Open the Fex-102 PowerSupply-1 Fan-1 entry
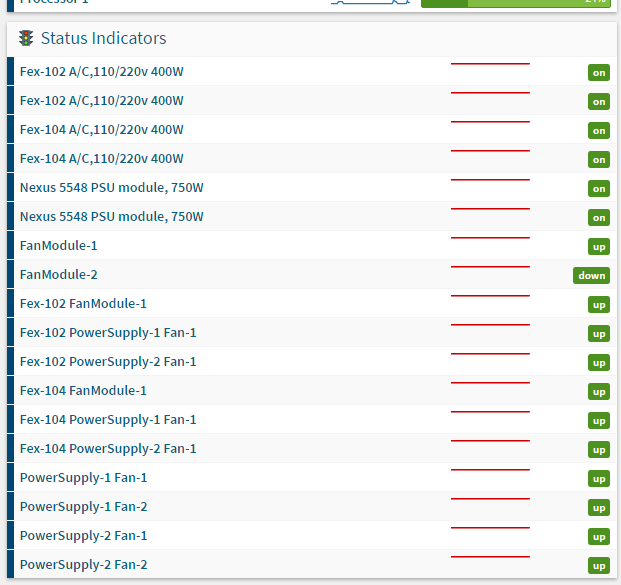 [x=108, y=332]
